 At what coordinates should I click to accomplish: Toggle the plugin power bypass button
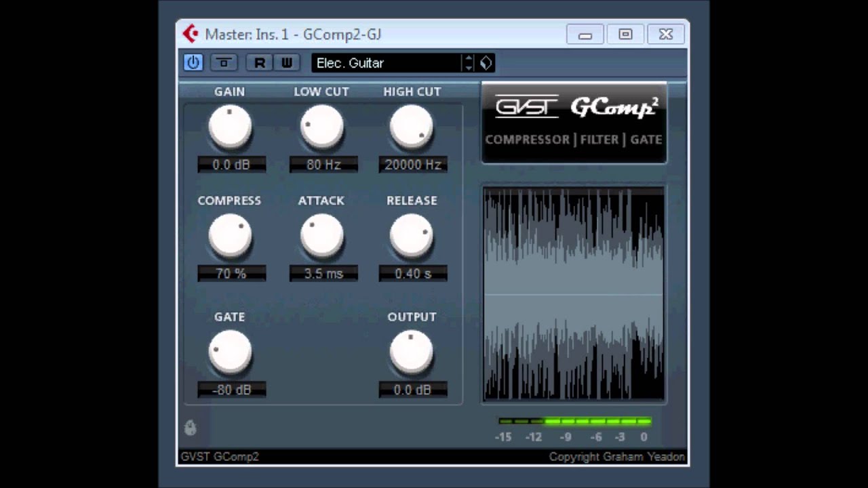193,63
